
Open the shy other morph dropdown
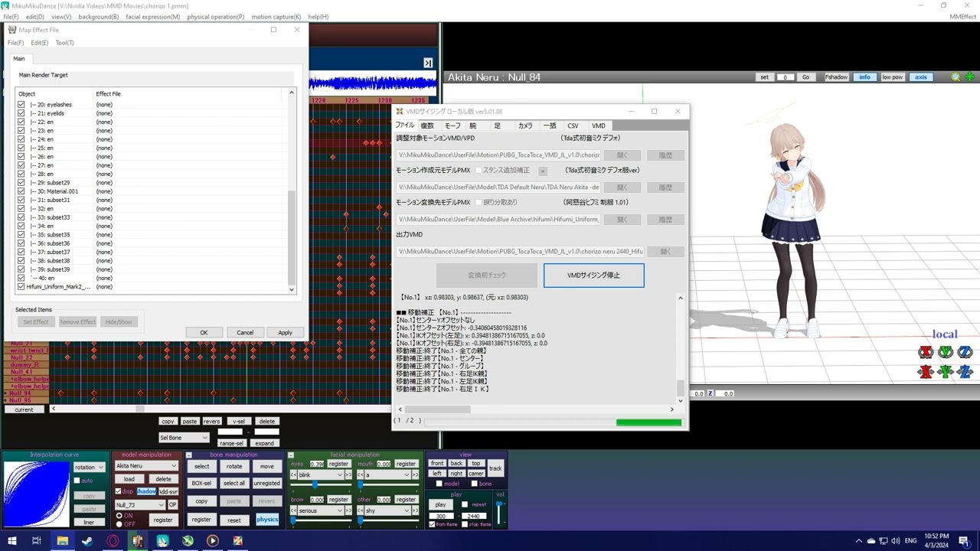[388, 510]
